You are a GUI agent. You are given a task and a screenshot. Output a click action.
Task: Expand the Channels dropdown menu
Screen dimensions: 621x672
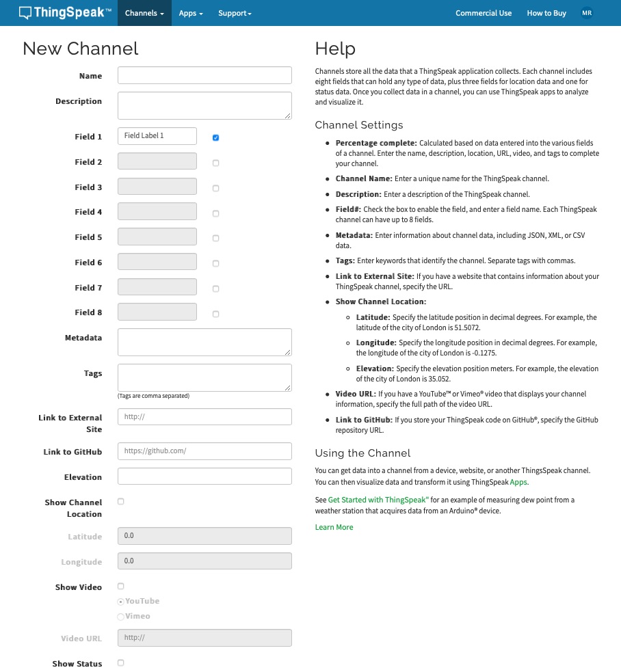pyautogui.click(x=144, y=13)
